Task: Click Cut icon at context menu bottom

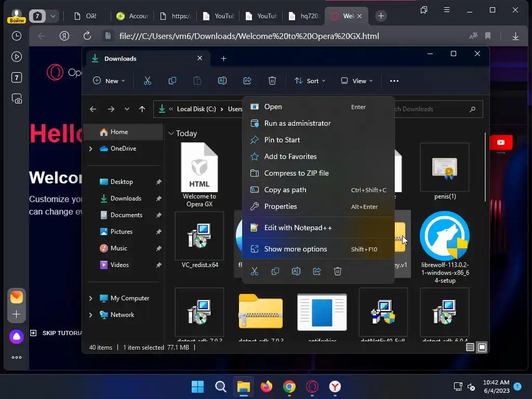Action: pyautogui.click(x=255, y=271)
